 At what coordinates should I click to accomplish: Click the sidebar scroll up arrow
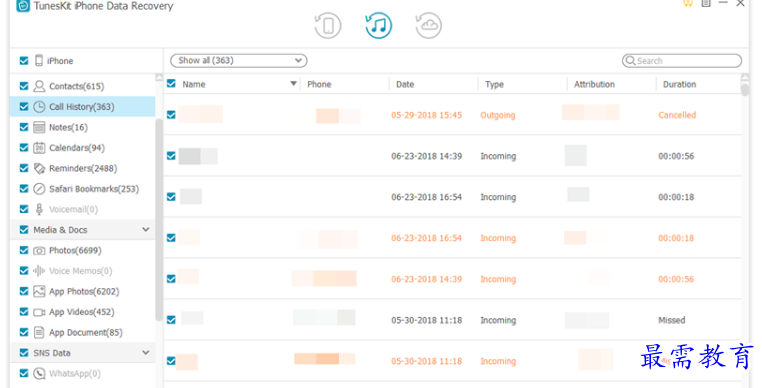click(x=159, y=77)
